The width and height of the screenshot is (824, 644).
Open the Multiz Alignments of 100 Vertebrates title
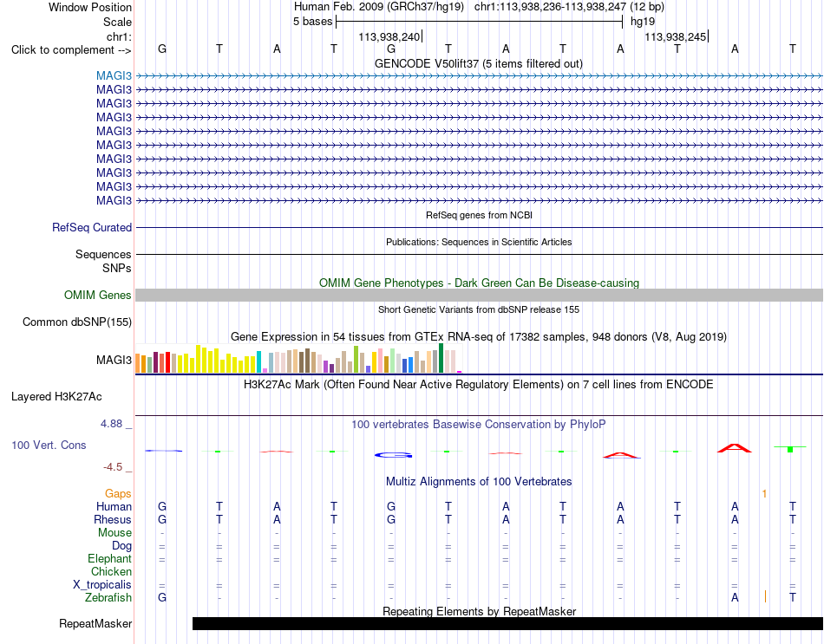[x=479, y=482]
